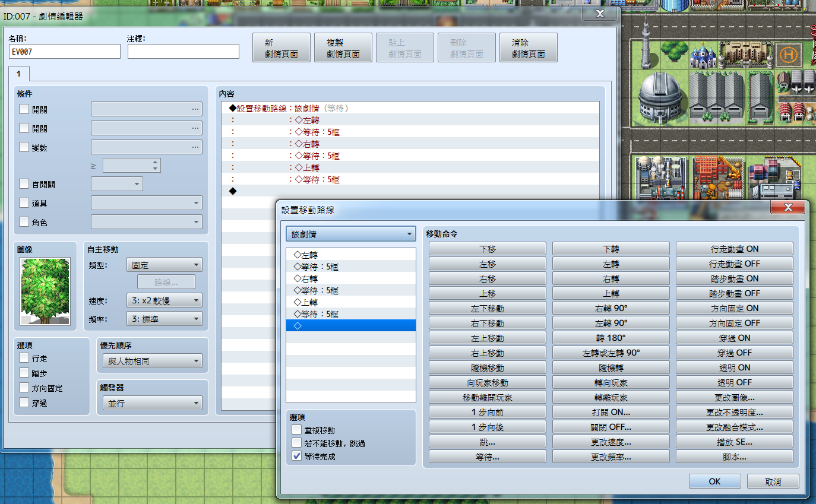816x504 pixels.
Task: Enable the 重複移動 checkbox
Action: click(297, 429)
